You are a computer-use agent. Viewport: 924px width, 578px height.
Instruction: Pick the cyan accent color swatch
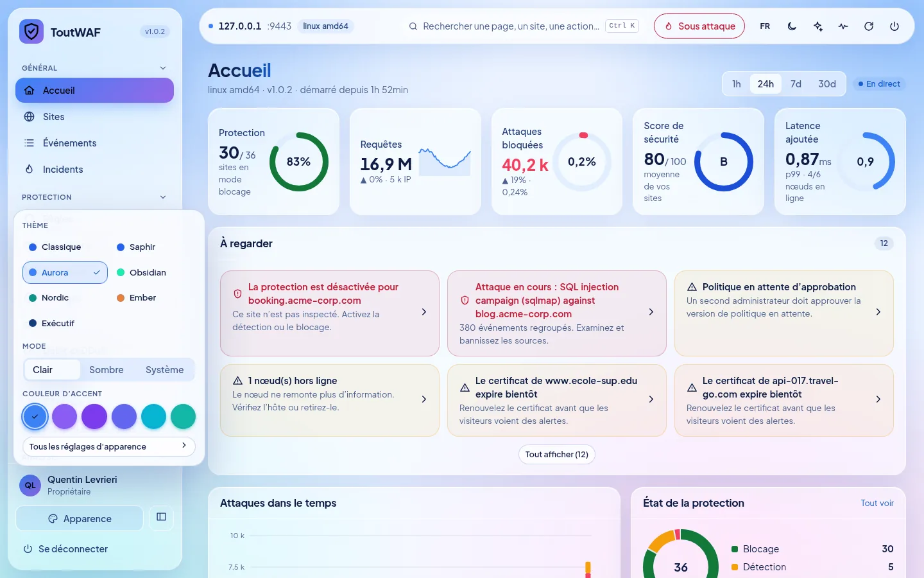tap(153, 417)
